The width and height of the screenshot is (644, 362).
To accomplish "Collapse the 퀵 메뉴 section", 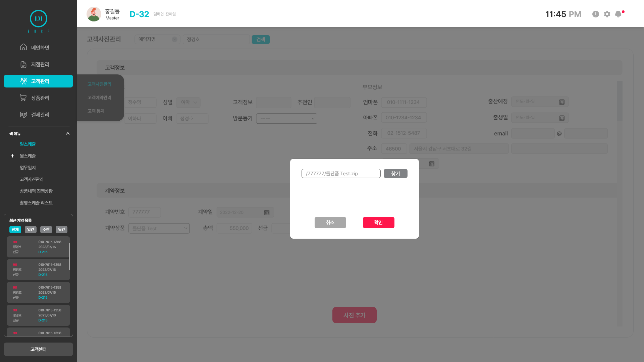I will pyautogui.click(x=68, y=133).
